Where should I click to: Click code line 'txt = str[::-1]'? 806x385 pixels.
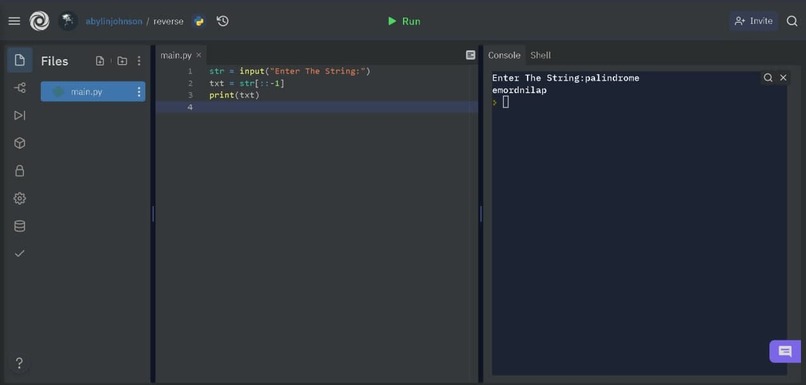pyautogui.click(x=247, y=83)
